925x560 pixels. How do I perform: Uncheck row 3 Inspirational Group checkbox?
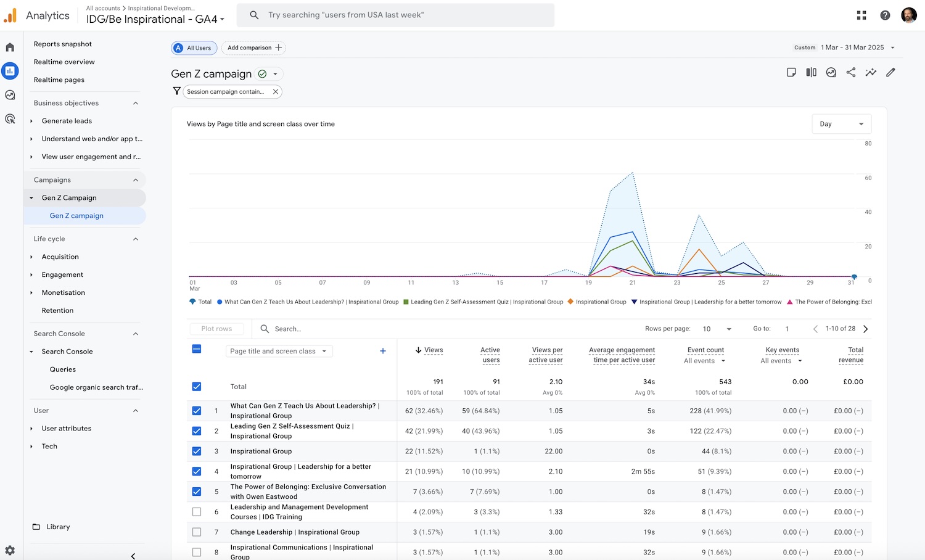pos(197,451)
